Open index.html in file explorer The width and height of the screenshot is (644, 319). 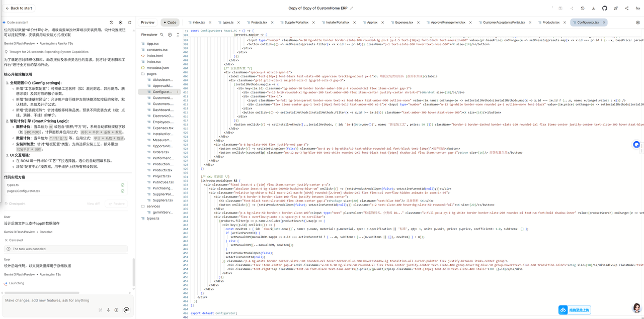154,56
